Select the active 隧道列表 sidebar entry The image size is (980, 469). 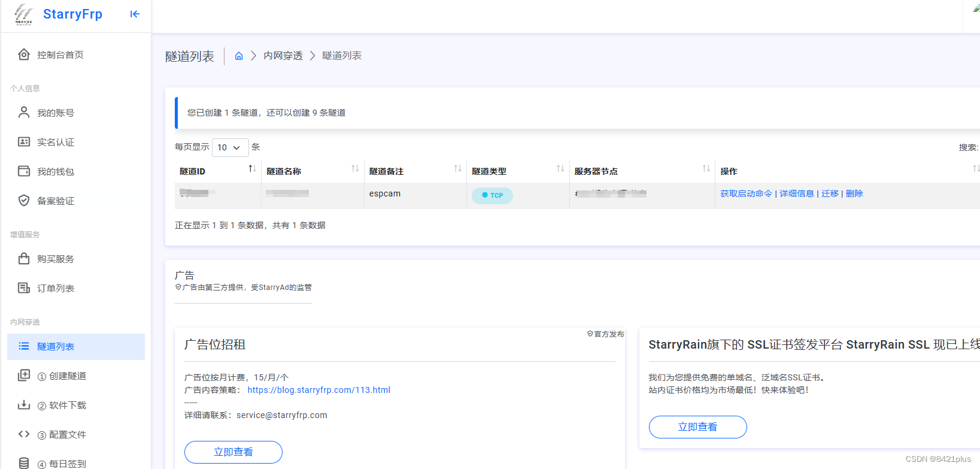76,346
